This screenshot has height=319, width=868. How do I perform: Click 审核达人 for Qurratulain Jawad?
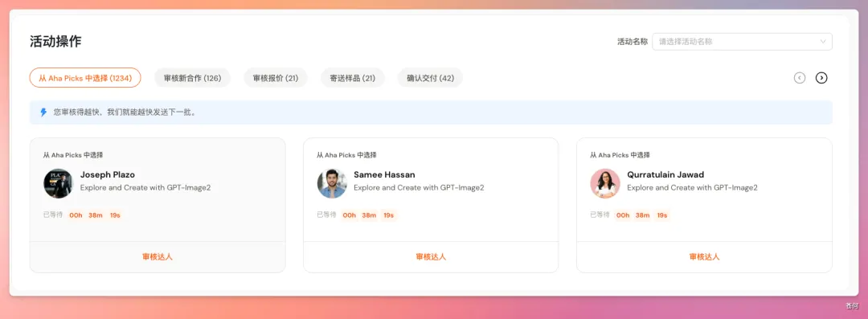click(704, 257)
